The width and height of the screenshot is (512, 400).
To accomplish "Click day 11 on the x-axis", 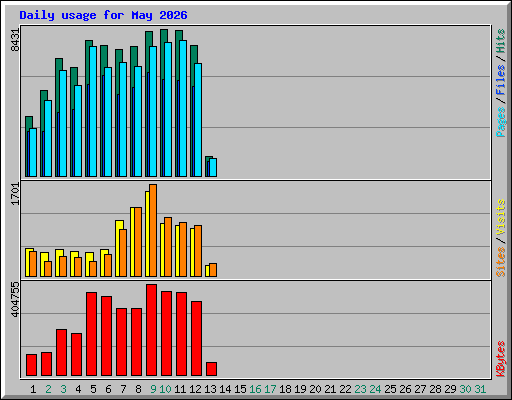I will pyautogui.click(x=180, y=389).
